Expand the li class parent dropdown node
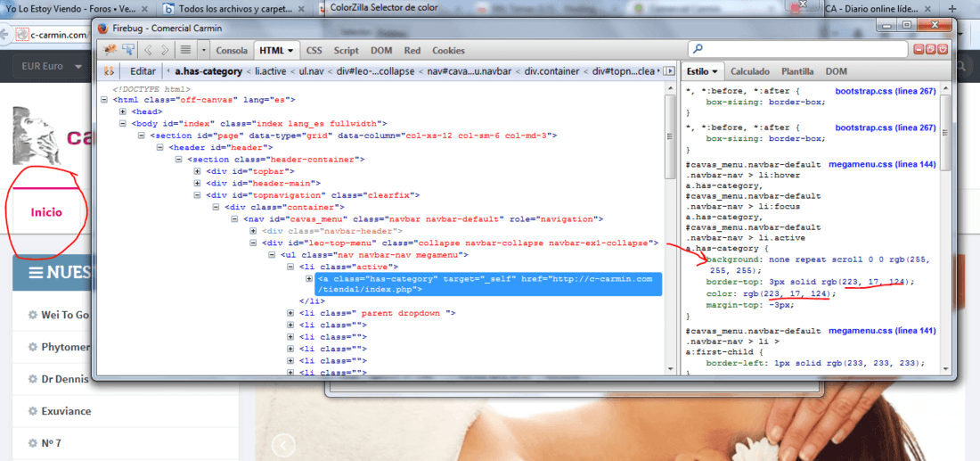 click(290, 313)
